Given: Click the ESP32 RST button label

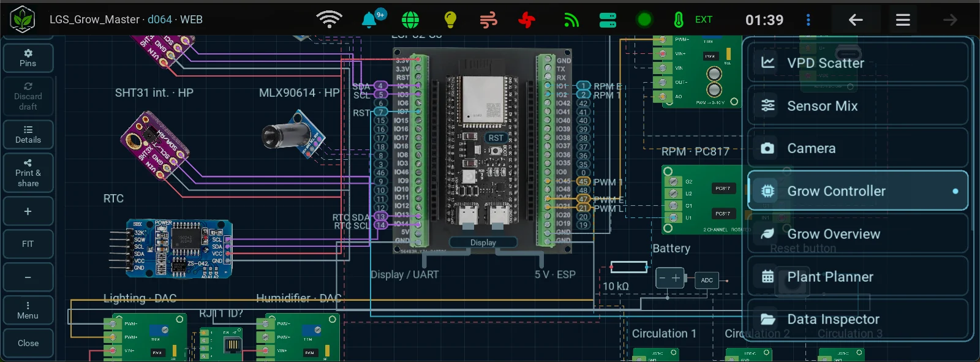Looking at the screenshot, I should (x=496, y=138).
